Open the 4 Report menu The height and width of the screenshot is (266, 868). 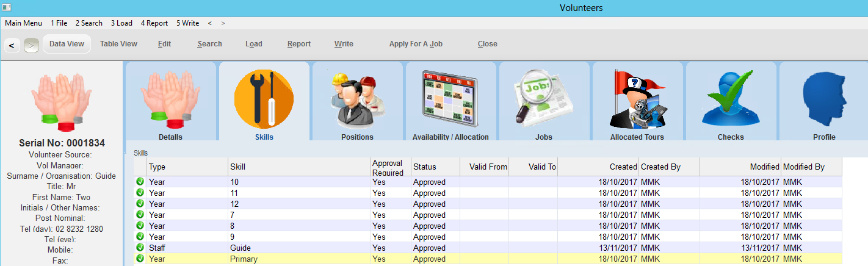pos(154,23)
